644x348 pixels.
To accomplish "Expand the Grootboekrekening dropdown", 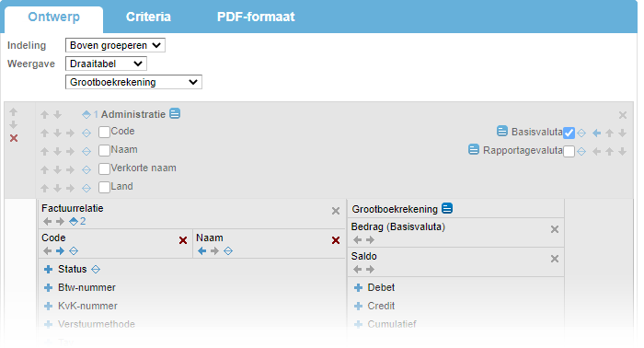I will click(x=133, y=82).
